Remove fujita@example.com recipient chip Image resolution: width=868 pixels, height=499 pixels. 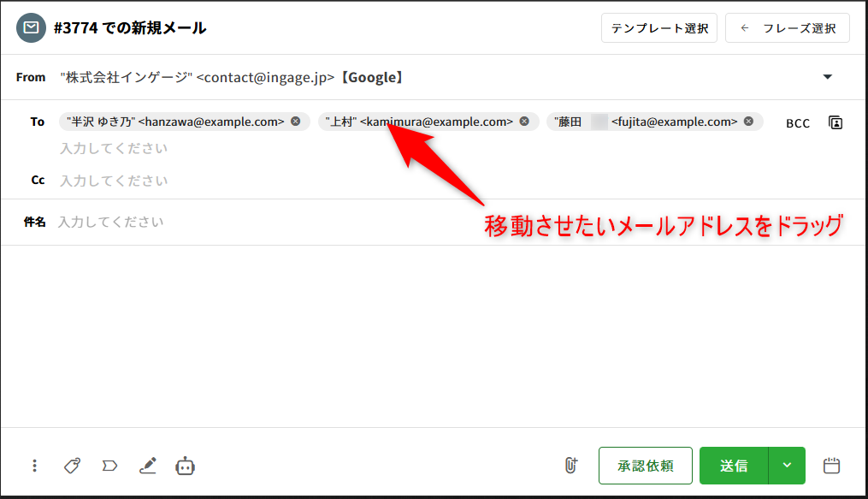pos(748,122)
